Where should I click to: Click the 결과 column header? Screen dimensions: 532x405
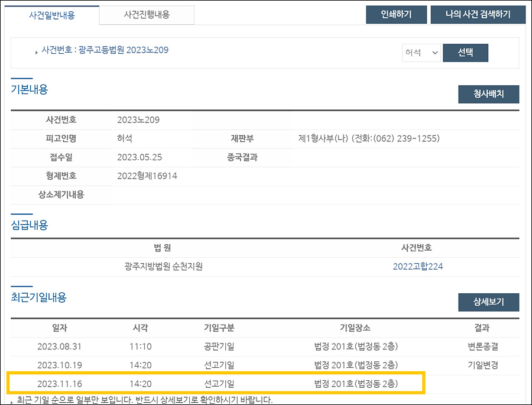[482, 328]
